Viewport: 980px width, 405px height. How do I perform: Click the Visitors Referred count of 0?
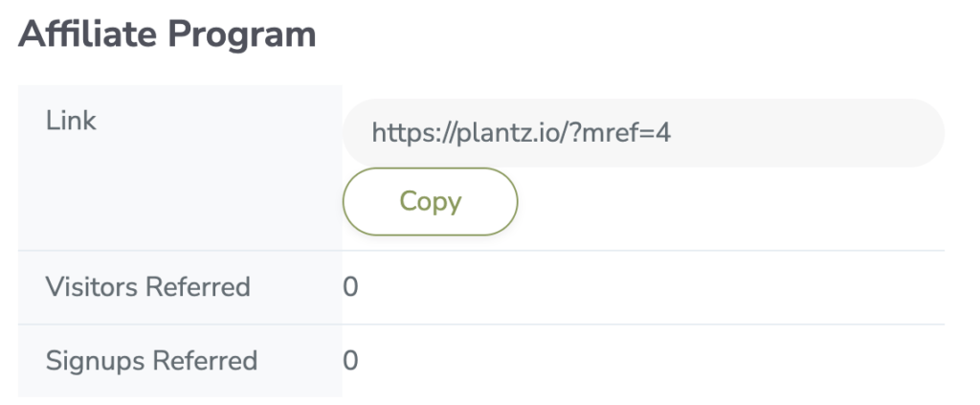tap(350, 286)
